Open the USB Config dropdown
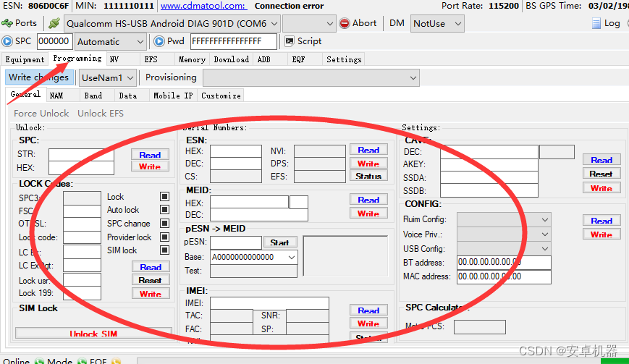 click(x=504, y=248)
